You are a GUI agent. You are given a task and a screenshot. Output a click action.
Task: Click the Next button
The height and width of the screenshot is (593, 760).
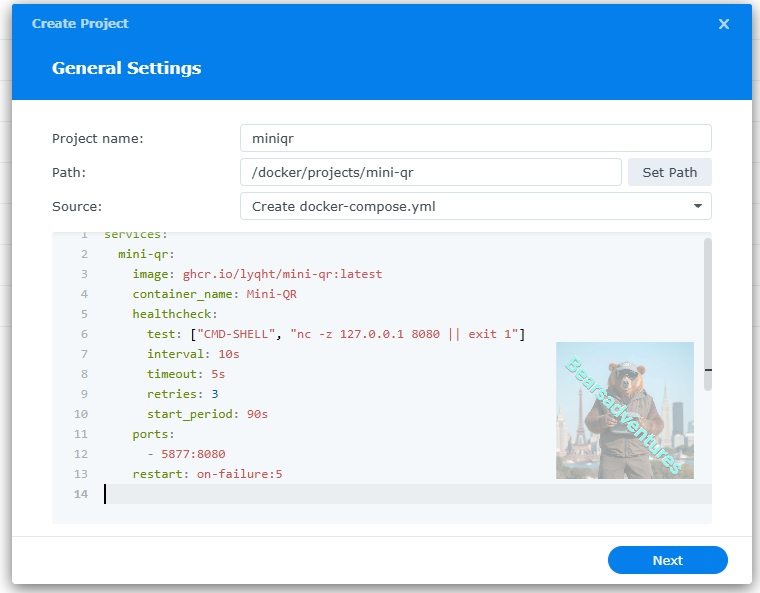pos(667,560)
